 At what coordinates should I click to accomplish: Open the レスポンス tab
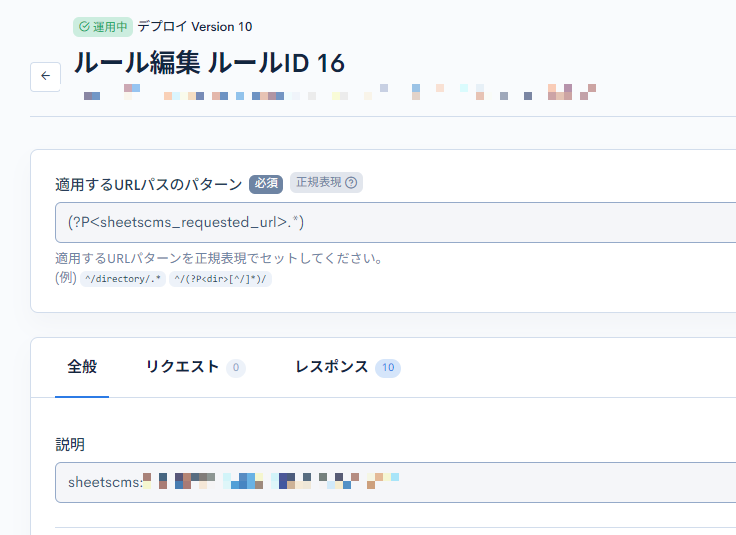[348, 367]
